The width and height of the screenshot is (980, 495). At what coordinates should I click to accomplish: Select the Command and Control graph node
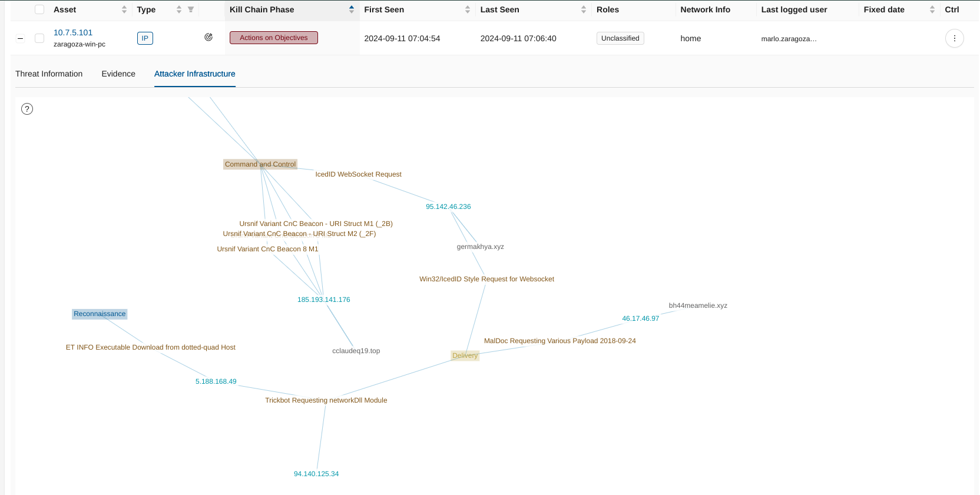tap(260, 164)
